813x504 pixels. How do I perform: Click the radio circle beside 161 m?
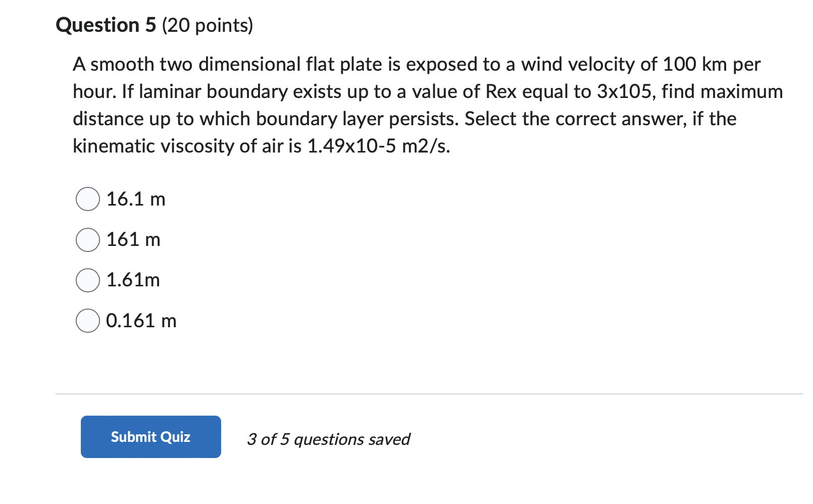(87, 239)
